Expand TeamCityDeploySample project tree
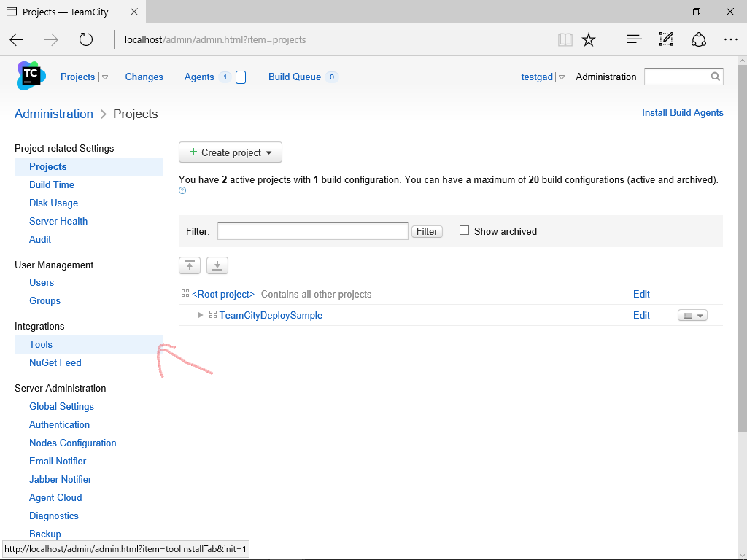Viewport: 747px width, 560px height. tap(201, 315)
